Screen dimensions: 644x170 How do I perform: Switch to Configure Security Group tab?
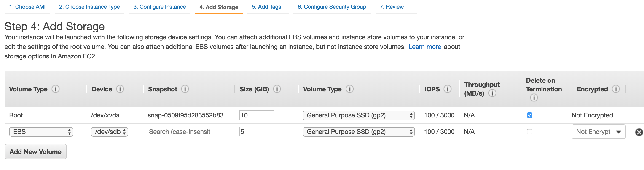332,7
